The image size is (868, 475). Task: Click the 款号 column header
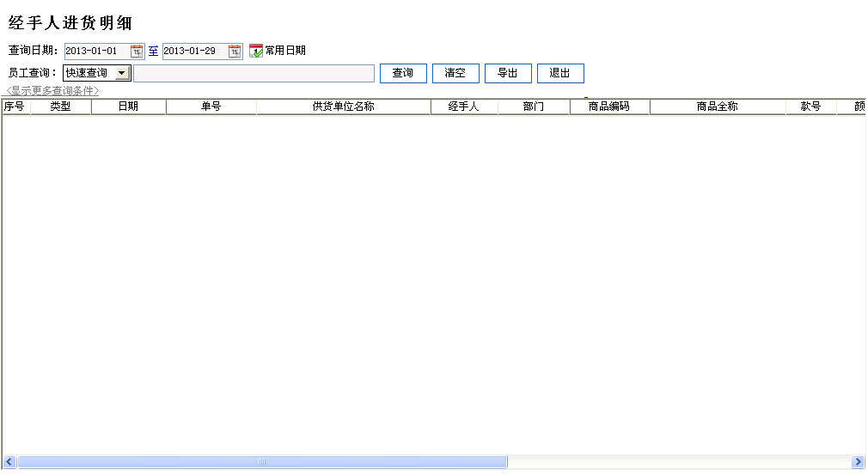[x=811, y=107]
